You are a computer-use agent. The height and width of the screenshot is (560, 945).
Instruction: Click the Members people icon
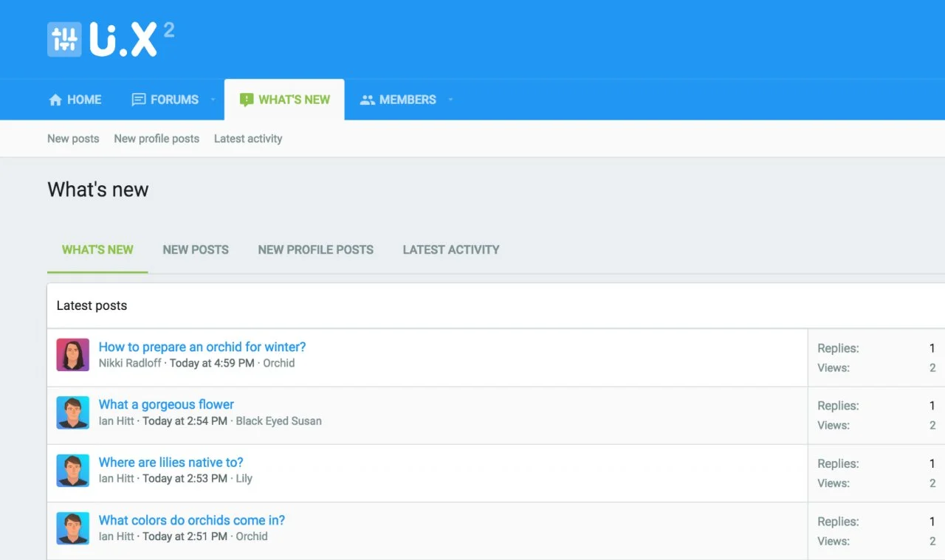tap(367, 100)
